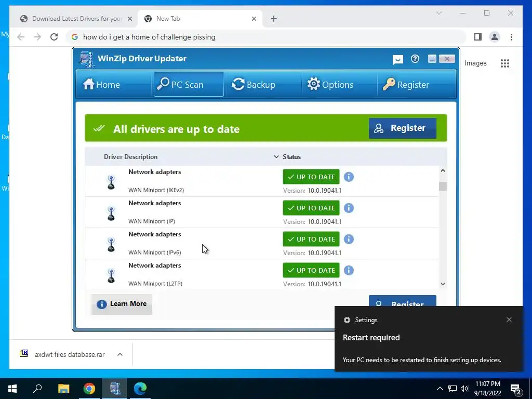532x399 pixels.
Task: Close the WinZip Driver Updater window
Action: pos(447,59)
